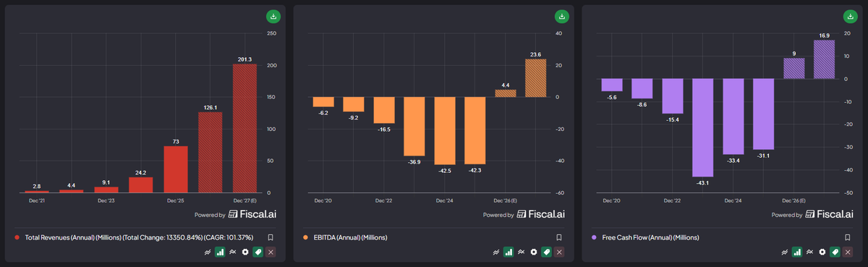Screen dimensions: 868x267
Task: Switch EBITDA to line chart type
Action: (x=495, y=252)
